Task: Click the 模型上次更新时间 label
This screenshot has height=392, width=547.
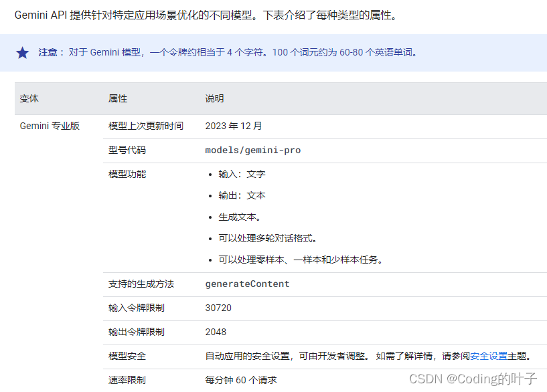Action: pyautogui.click(x=146, y=126)
